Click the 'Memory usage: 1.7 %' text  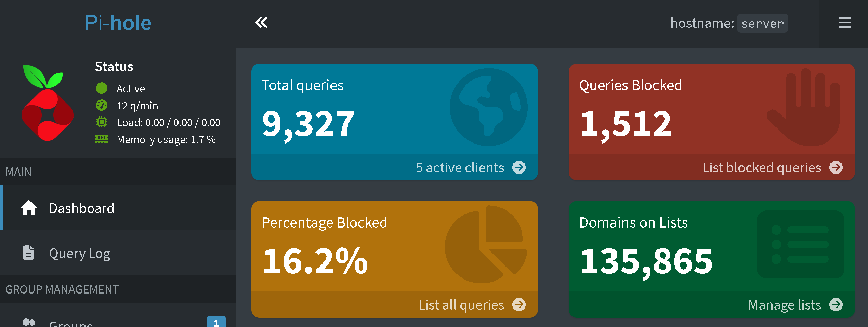pos(166,139)
